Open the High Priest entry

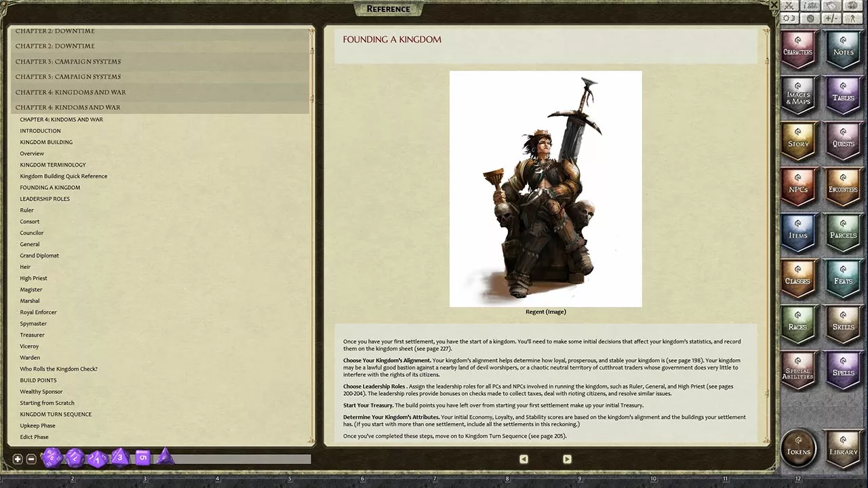33,279
